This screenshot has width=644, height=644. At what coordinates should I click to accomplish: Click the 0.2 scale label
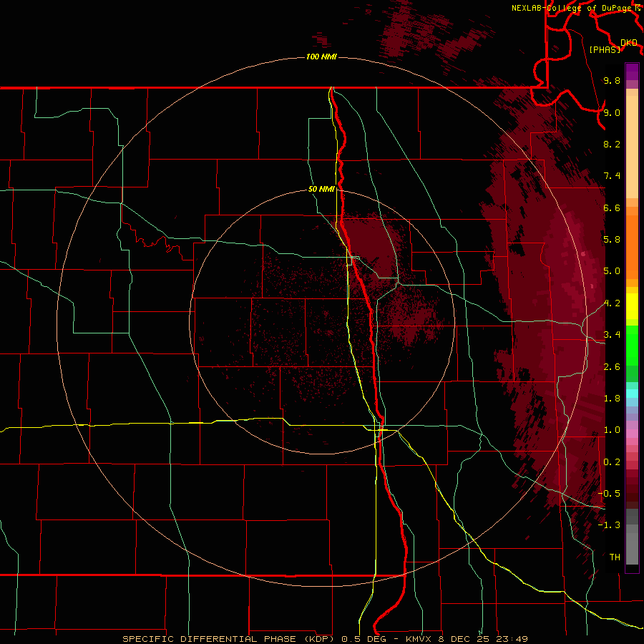(x=612, y=462)
